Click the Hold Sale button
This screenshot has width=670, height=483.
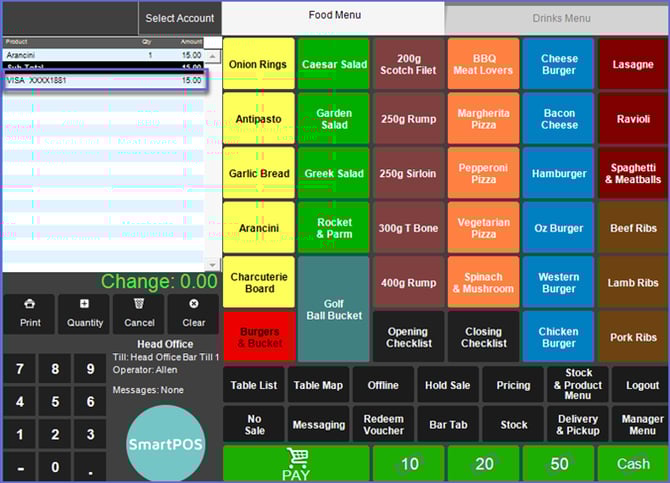(x=448, y=385)
